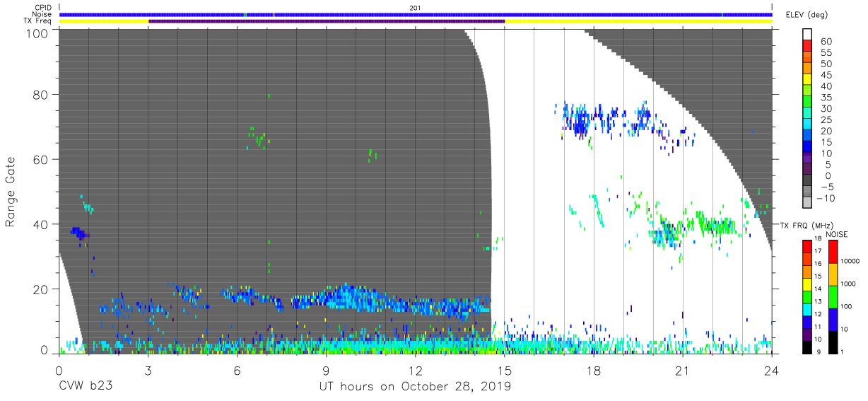Screen dimensions: 868x401
Task: Click the UT hours on October 28, 2019 title
Action: [x=415, y=387]
